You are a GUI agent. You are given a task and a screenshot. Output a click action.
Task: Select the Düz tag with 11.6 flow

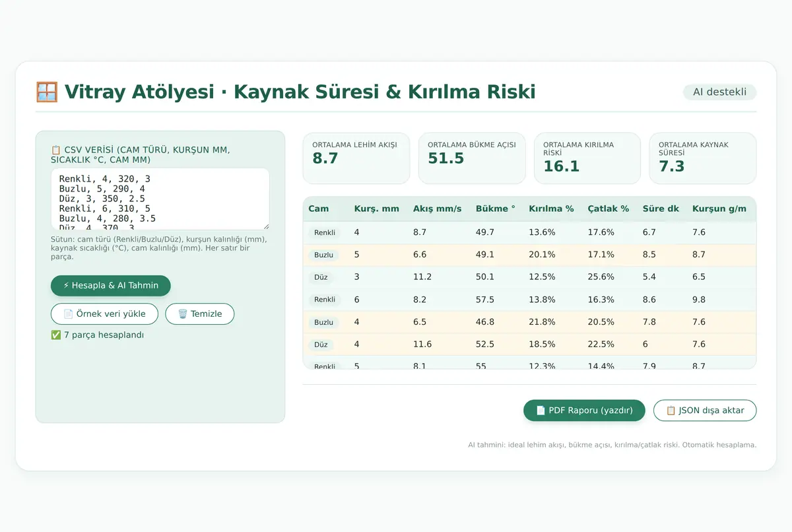click(x=321, y=345)
